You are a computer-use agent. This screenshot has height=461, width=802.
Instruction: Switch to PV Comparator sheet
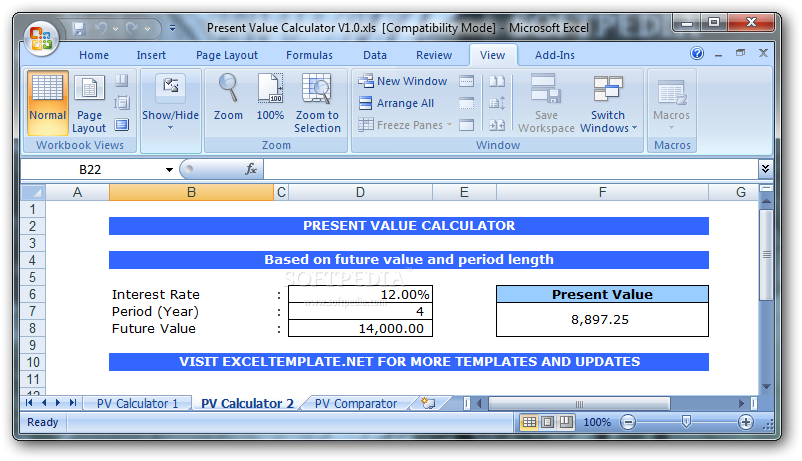pos(356,404)
